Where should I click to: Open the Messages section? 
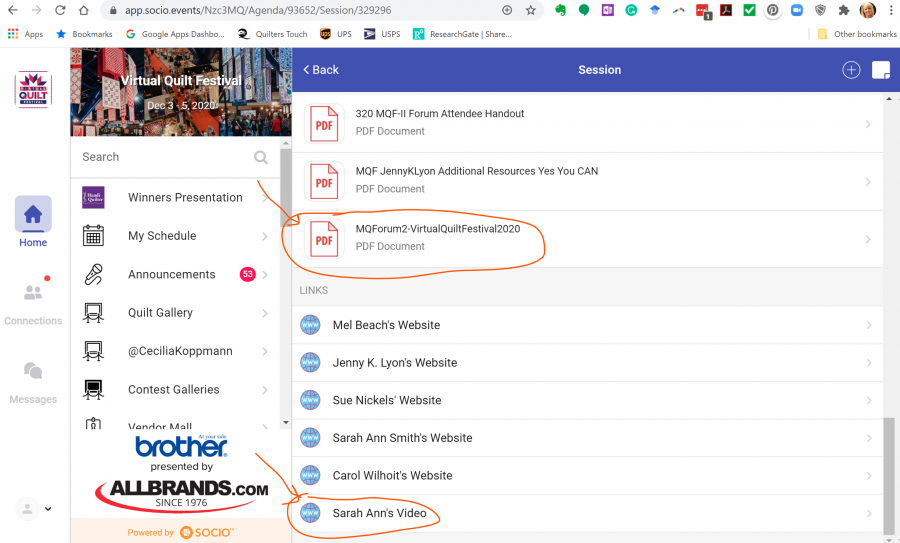pos(33,383)
